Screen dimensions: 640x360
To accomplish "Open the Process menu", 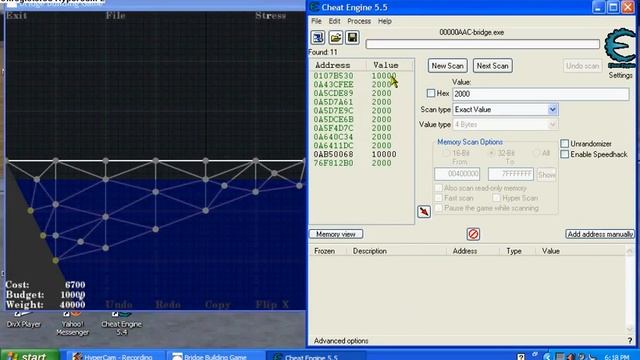I will coord(359,21).
